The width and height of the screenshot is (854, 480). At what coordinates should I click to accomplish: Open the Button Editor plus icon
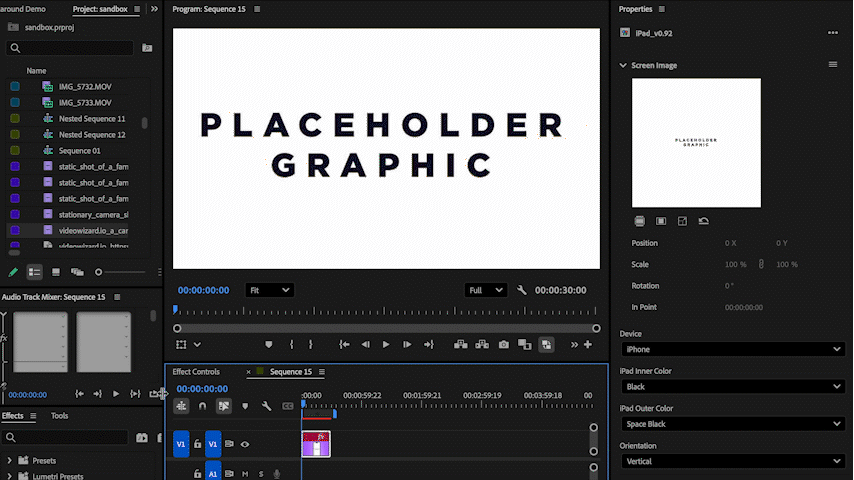click(x=588, y=344)
